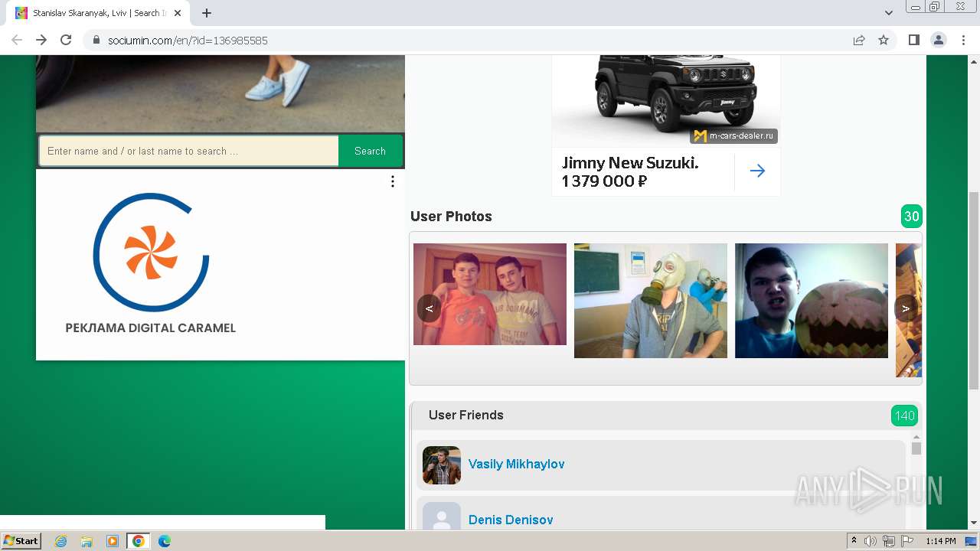The image size is (980, 551).
Task: Click the page vertical scrollbar thumb
Action: (974, 291)
